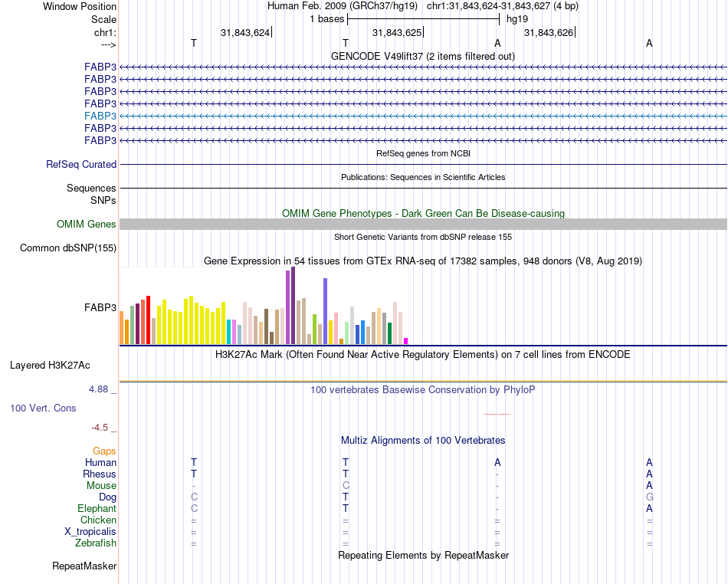The image size is (728, 584).
Task: Click the gray OMIM Genes item bar
Action: 423,225
